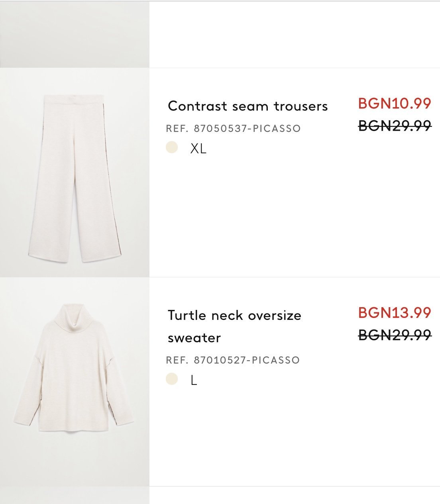
Task: Open the Contrast seam trousers title link
Action: pyautogui.click(x=247, y=106)
